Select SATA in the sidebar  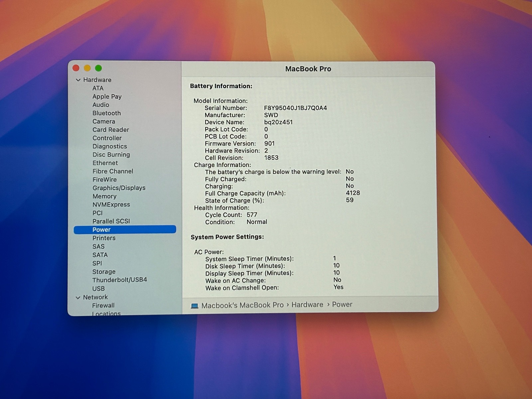pyautogui.click(x=100, y=255)
